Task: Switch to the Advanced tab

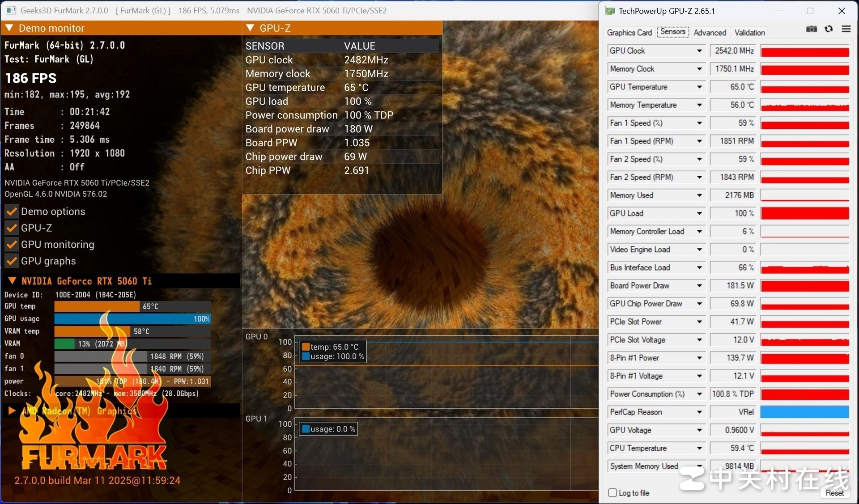Action: click(710, 33)
